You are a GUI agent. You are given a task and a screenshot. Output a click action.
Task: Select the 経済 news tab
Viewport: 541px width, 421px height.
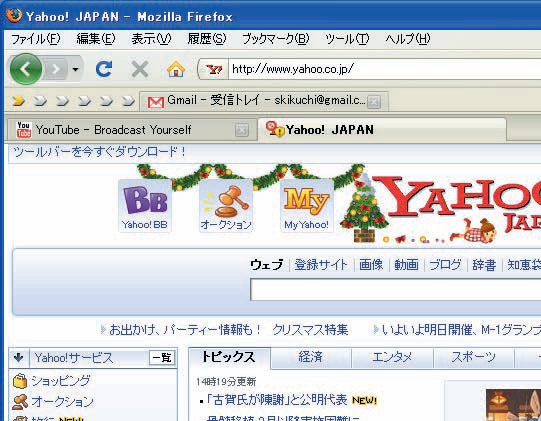click(311, 358)
